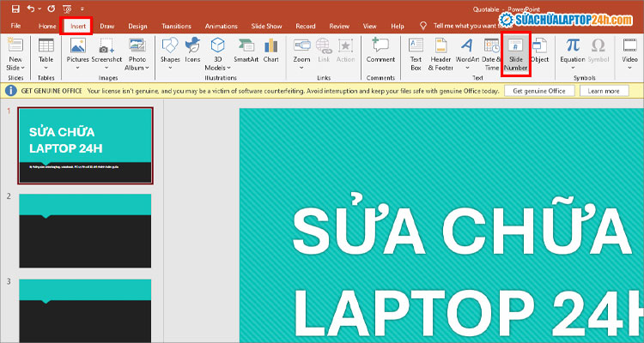Click the Equation pi icon
644x343 pixels.
click(x=573, y=45)
